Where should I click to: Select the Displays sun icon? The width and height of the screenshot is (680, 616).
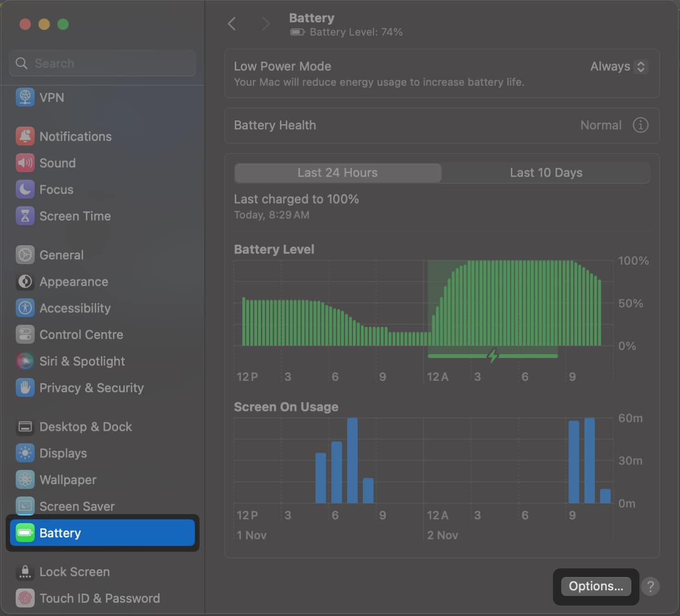[x=25, y=453]
